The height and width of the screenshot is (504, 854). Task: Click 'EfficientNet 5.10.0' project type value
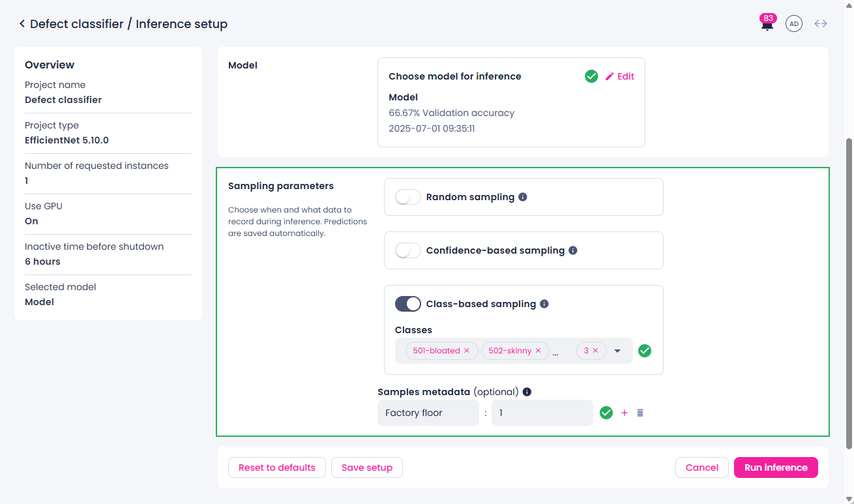coord(66,140)
